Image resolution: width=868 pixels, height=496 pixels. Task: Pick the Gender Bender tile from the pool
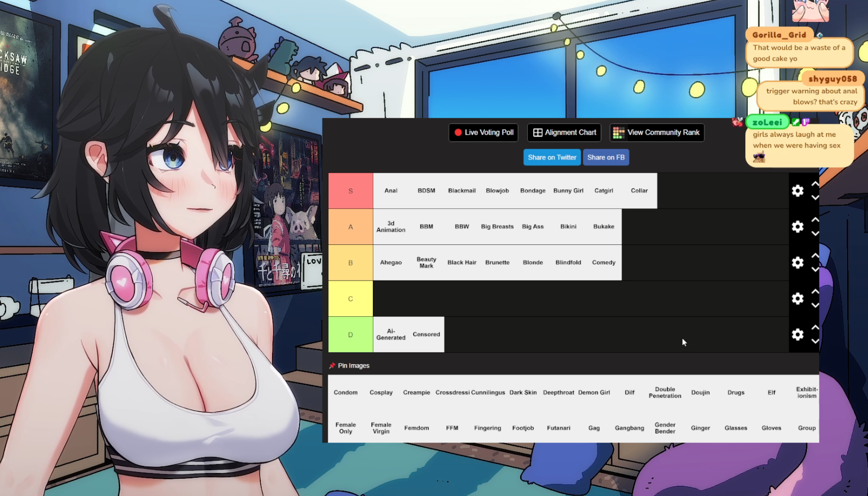pos(665,428)
